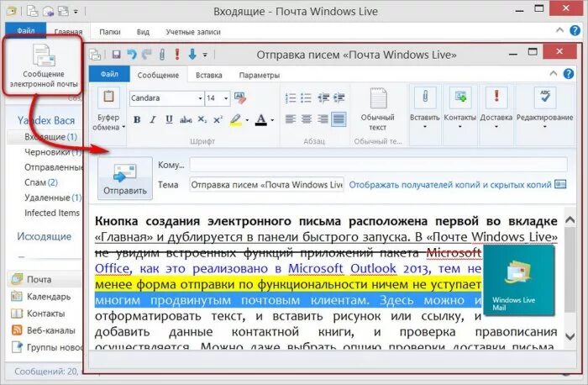Click the Кому... recipients button
Screen dimensions: 588x385
171,165
